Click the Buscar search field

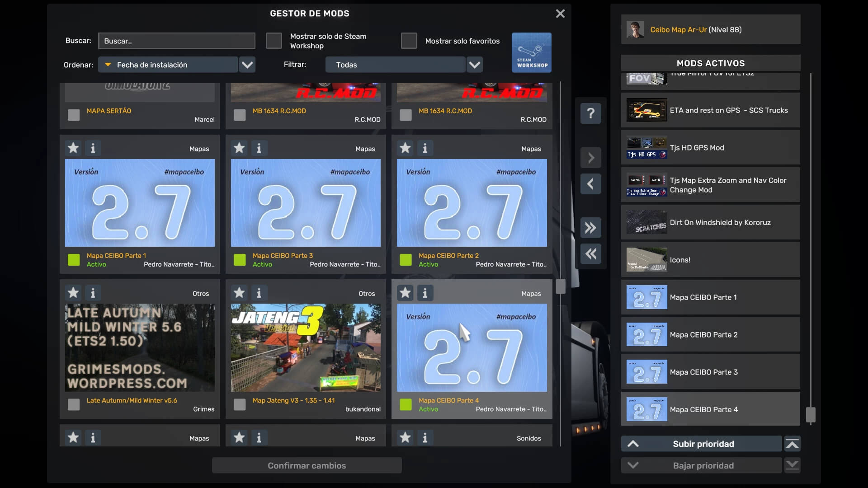click(x=176, y=41)
